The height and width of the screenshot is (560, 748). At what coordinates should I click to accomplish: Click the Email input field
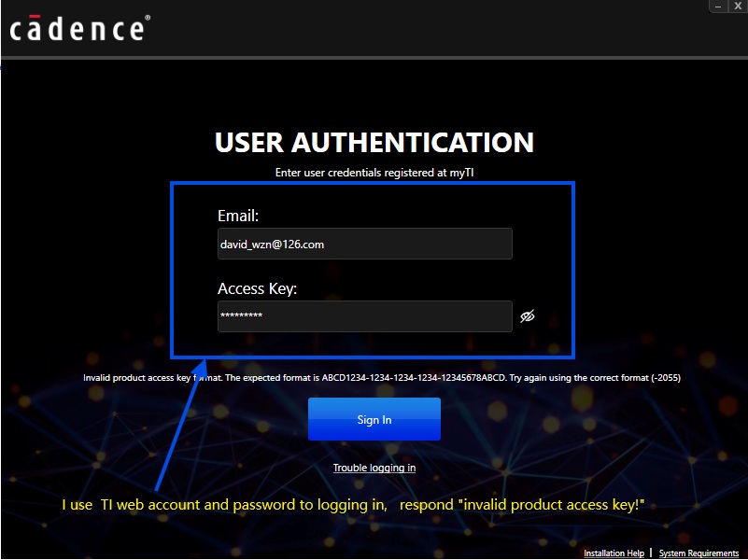[364, 244]
